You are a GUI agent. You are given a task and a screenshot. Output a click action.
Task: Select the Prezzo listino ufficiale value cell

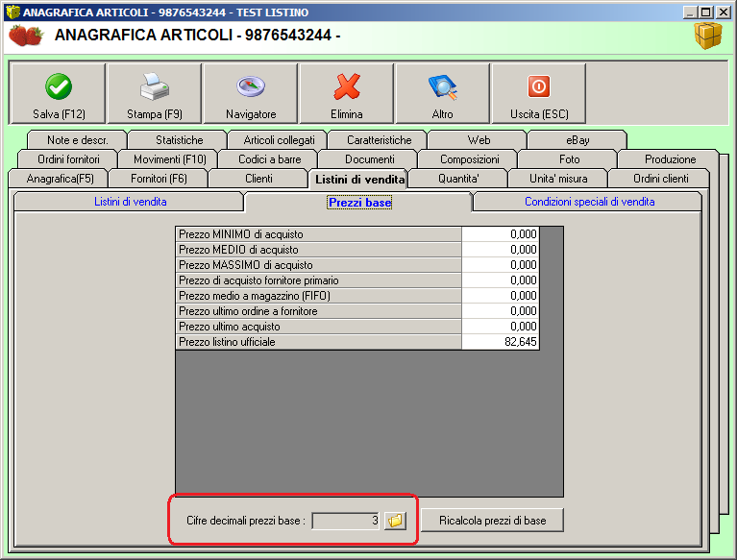(500, 342)
